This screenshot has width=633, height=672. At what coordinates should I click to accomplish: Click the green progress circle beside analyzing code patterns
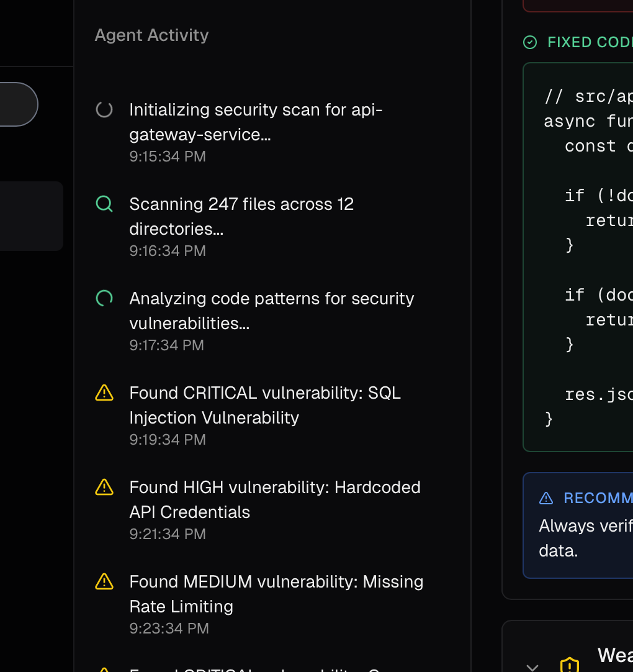click(104, 298)
